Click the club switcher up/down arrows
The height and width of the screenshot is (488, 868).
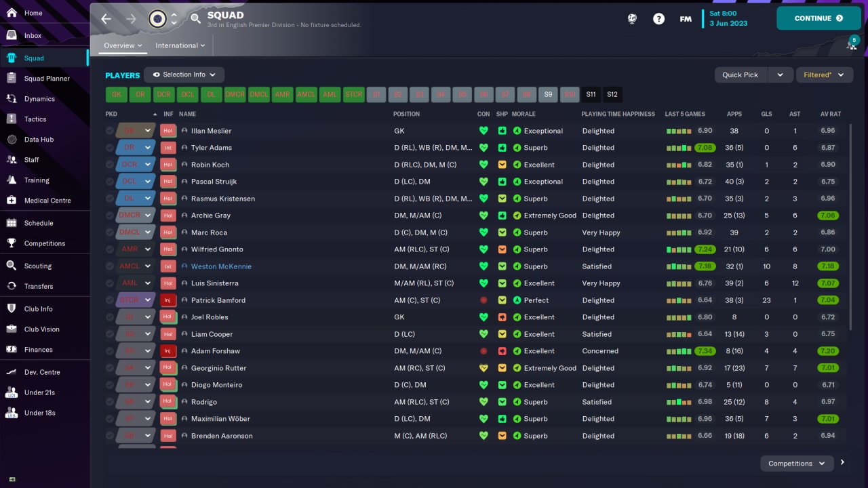(174, 19)
